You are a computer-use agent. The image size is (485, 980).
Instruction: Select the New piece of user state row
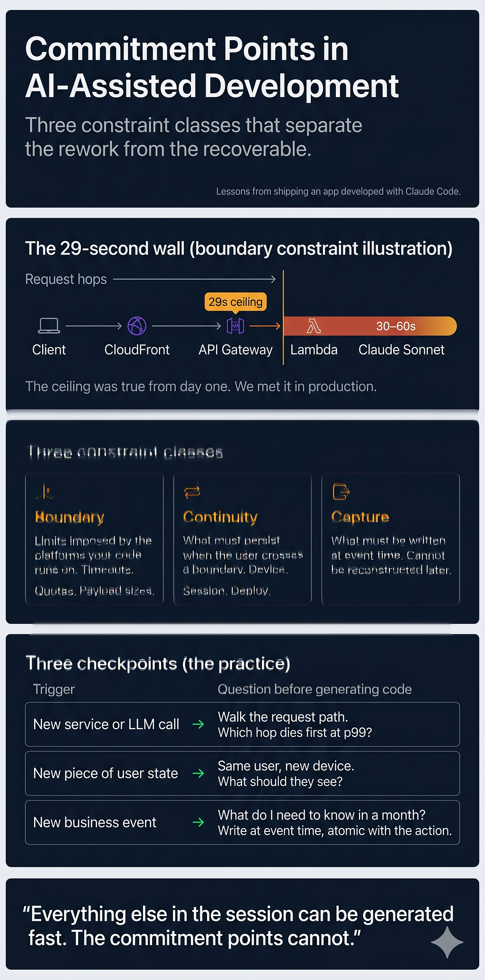tap(242, 773)
